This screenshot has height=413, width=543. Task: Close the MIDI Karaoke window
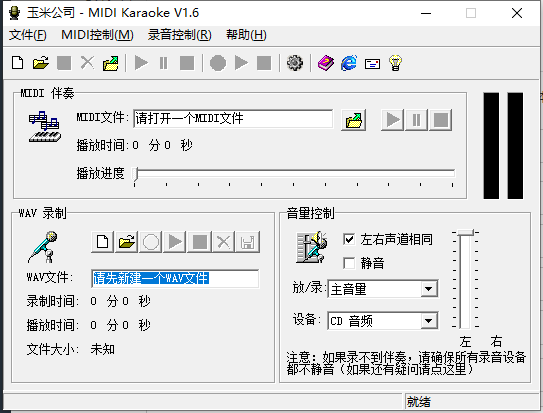pyautogui.click(x=517, y=14)
